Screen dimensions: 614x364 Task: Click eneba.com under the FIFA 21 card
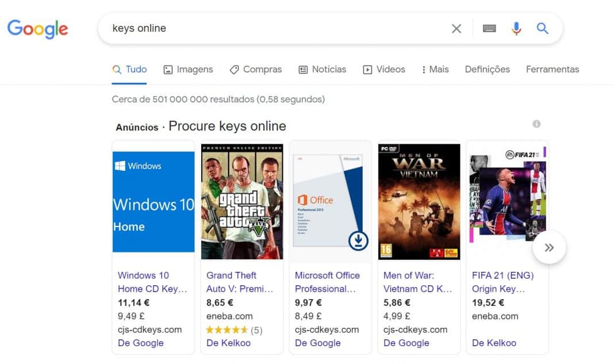(x=495, y=316)
